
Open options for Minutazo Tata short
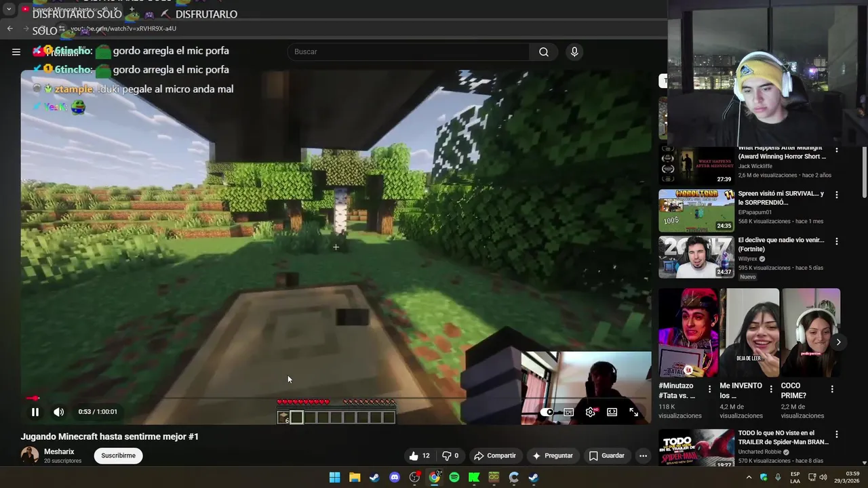point(709,389)
